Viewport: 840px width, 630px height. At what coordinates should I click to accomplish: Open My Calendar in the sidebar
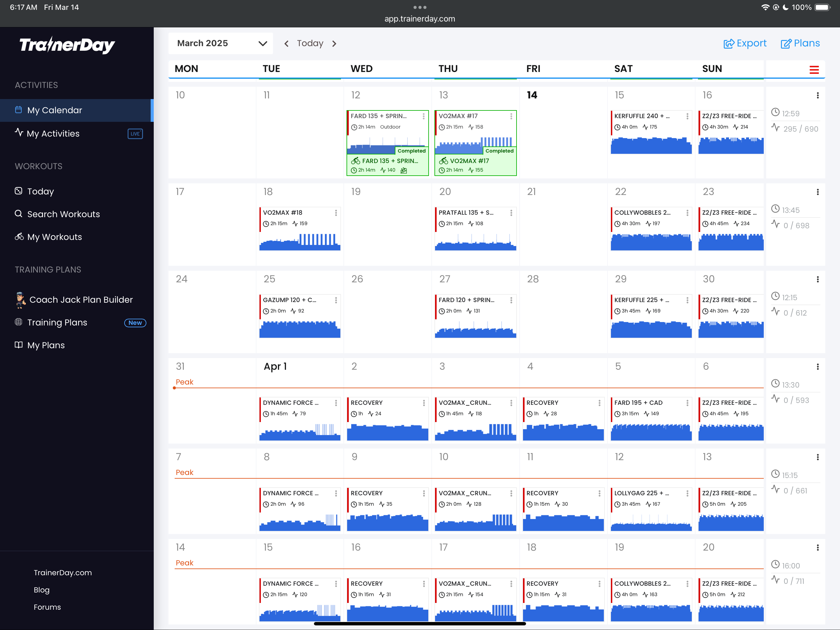pyautogui.click(x=54, y=110)
